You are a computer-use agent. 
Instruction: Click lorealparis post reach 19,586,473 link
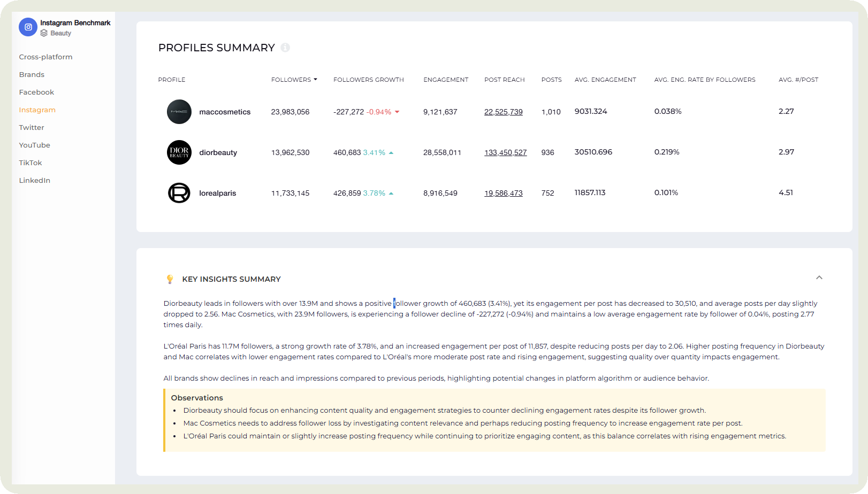503,193
